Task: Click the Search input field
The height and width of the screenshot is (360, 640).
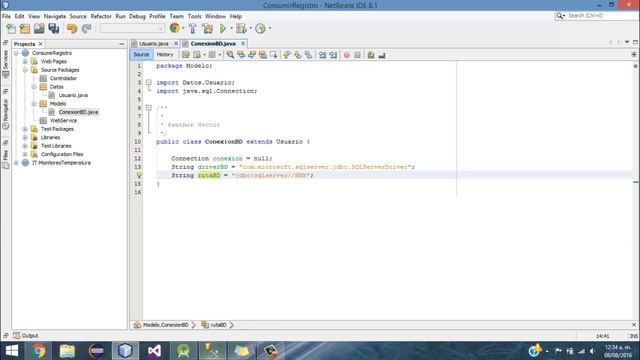Action: coord(602,16)
